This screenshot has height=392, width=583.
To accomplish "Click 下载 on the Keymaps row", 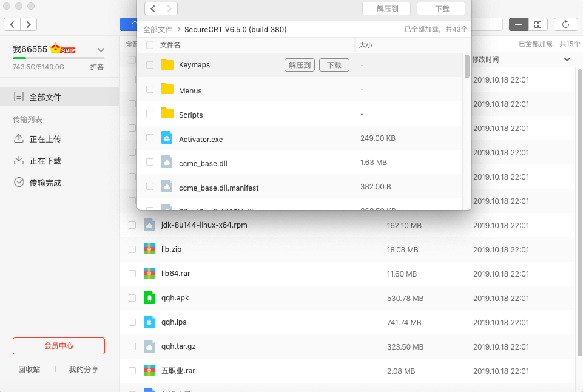I will pyautogui.click(x=334, y=65).
